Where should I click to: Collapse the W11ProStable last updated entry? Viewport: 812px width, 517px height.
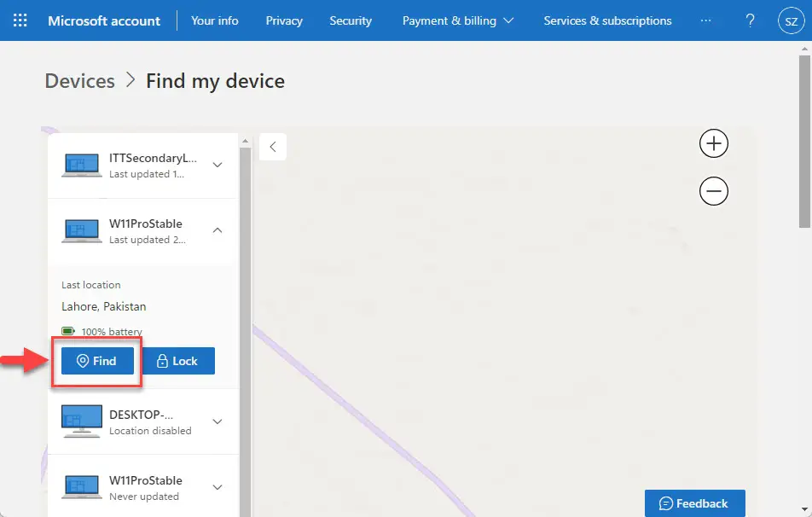pos(217,230)
